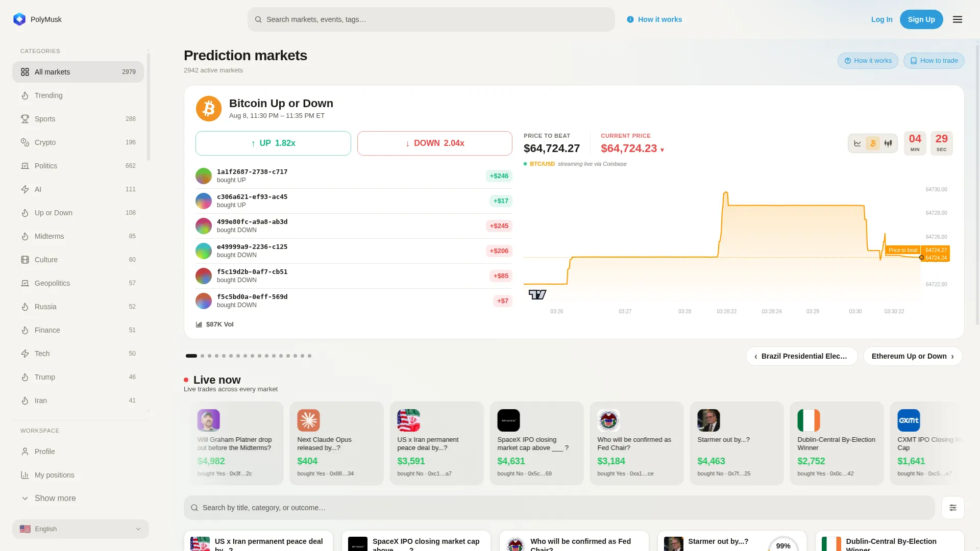Screen dimensions: 980x551
Task: Click the US flag icon in language selector
Action: coord(25,529)
